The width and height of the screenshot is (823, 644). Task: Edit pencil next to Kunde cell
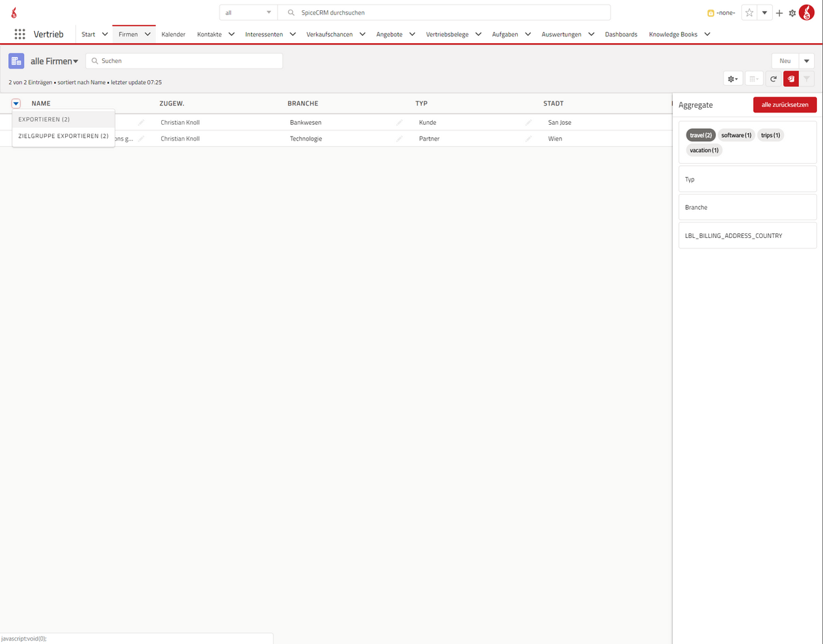point(528,122)
